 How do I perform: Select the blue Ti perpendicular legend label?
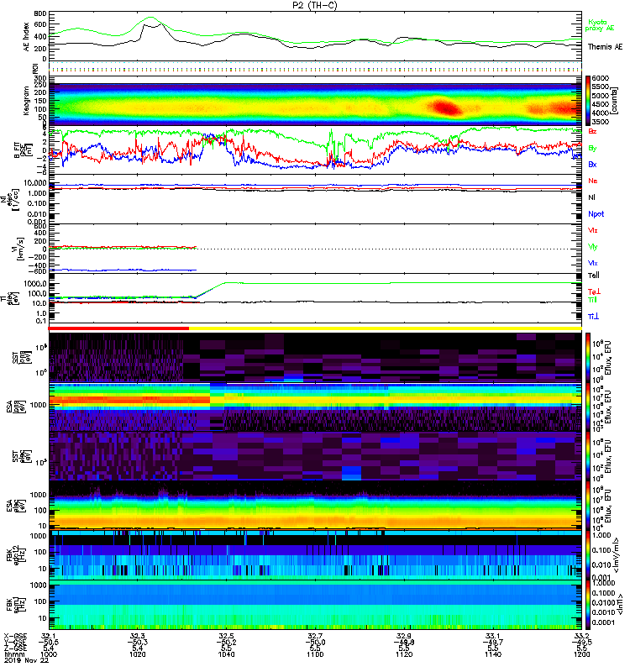(593, 317)
